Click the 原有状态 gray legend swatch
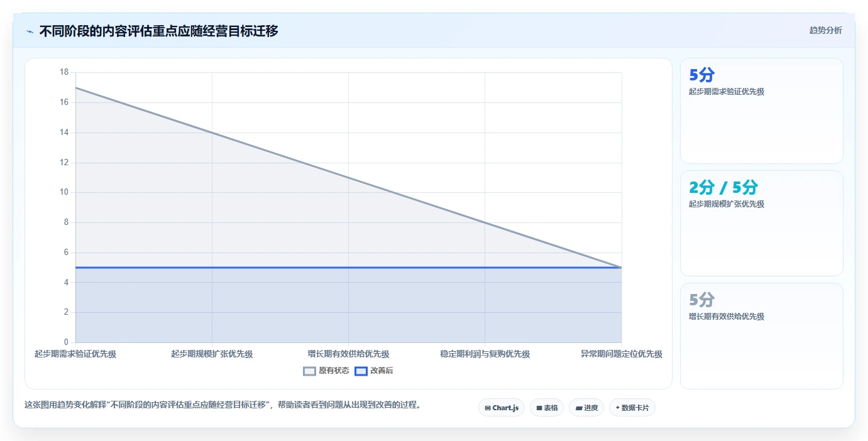 (x=309, y=371)
